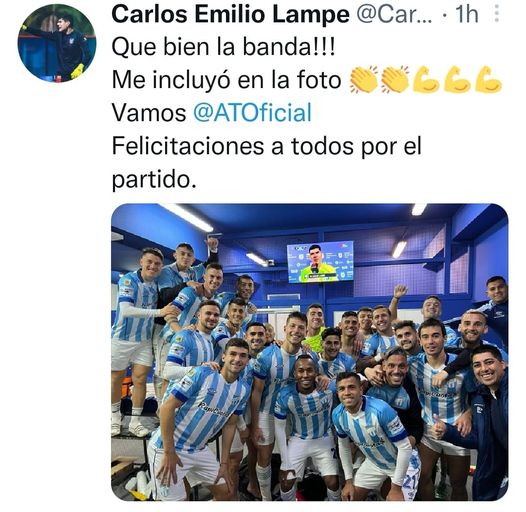Click the first clapping hands emoji

(364, 80)
